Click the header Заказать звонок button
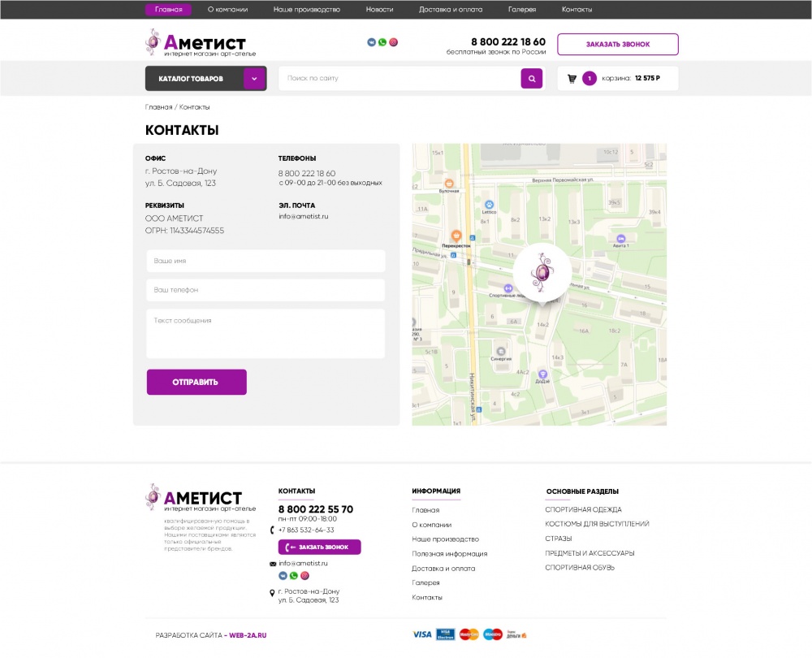Viewport: 812px width, 658px height. 617,44
